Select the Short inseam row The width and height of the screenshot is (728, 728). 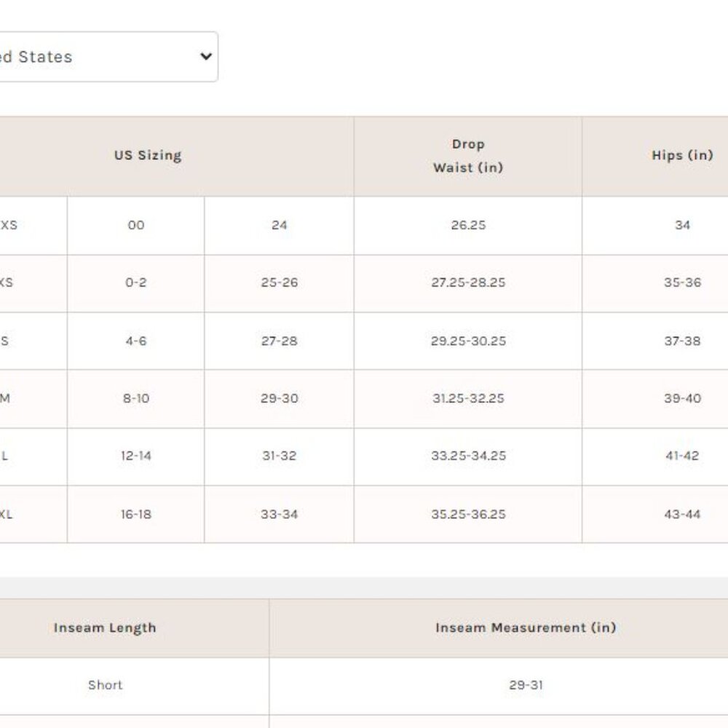[x=105, y=685]
